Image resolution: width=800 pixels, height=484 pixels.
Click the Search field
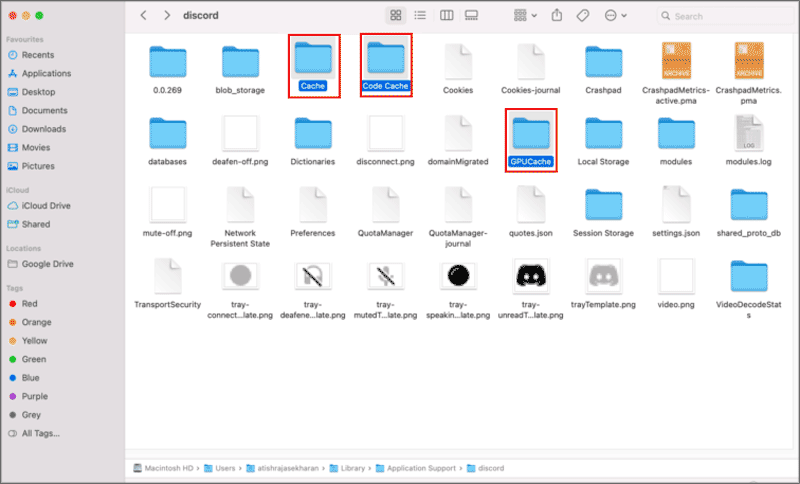tap(727, 16)
